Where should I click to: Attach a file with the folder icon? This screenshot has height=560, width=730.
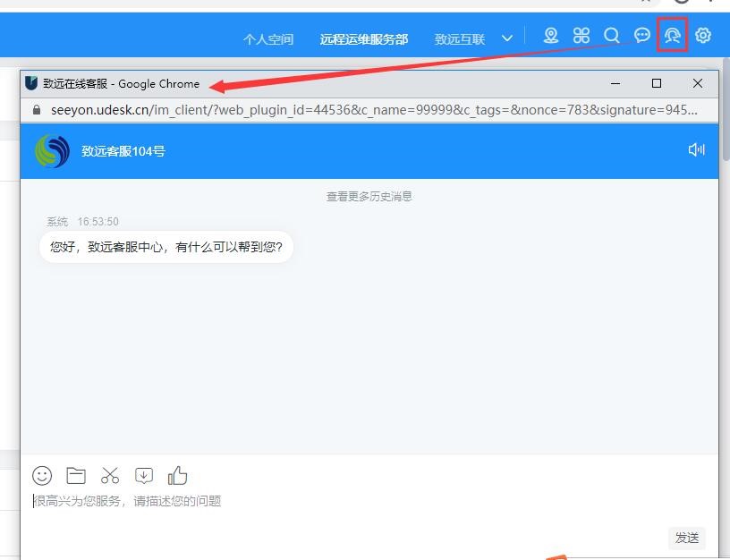pyautogui.click(x=76, y=476)
